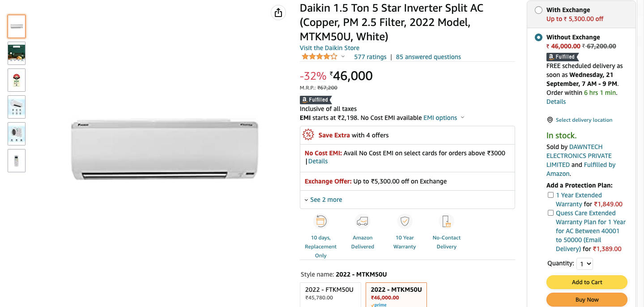Open the Visit the Daikin Store link
The width and height of the screenshot is (644, 307).
(329, 48)
